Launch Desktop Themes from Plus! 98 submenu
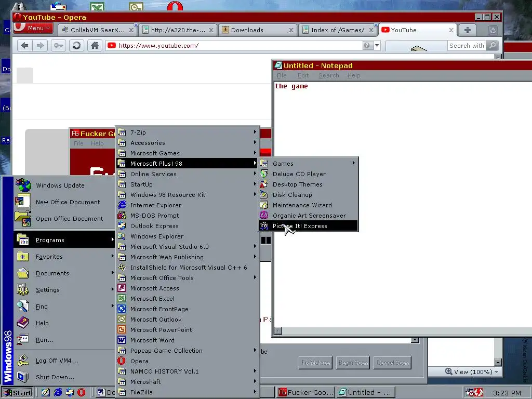 coord(308,184)
